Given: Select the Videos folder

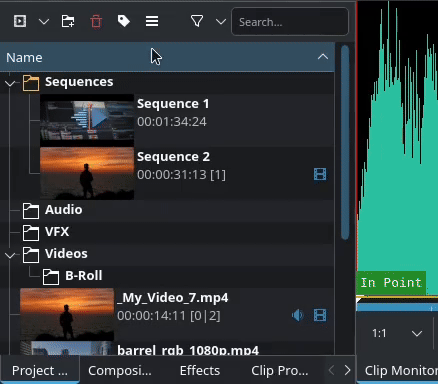Looking at the screenshot, I should (167, 254).
